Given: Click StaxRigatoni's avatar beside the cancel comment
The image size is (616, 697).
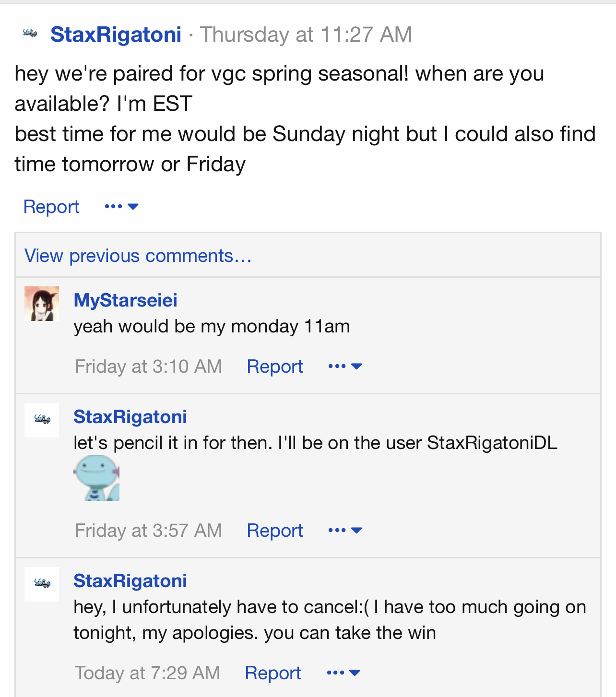Looking at the screenshot, I should coord(42,584).
